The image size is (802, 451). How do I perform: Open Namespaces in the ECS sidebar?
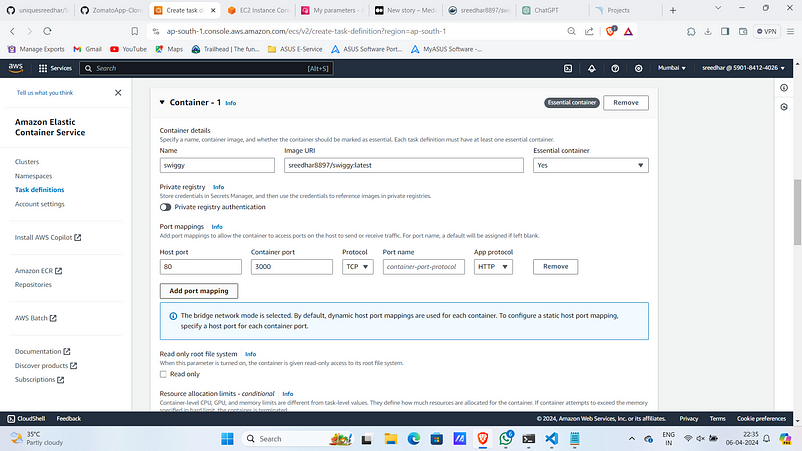coord(33,176)
